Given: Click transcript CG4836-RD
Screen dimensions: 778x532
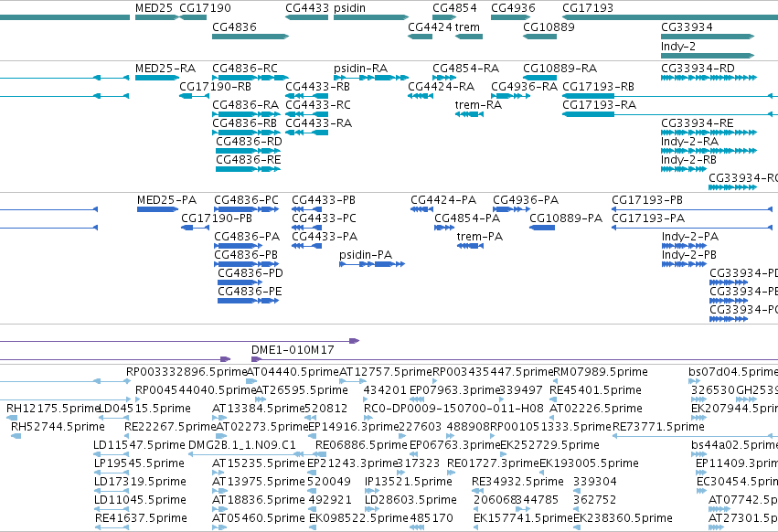Looking at the screenshot, I should [x=248, y=151].
